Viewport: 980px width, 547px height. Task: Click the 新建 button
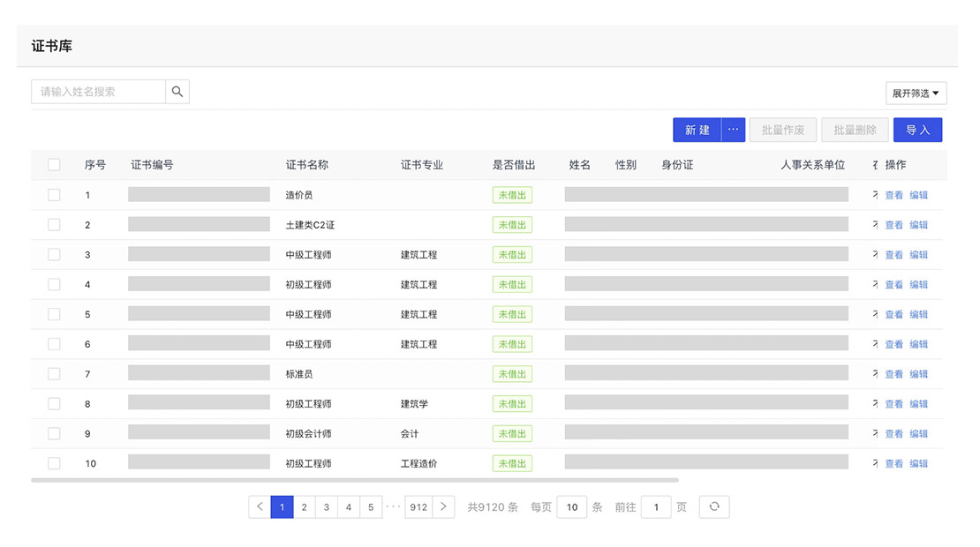pos(697,130)
